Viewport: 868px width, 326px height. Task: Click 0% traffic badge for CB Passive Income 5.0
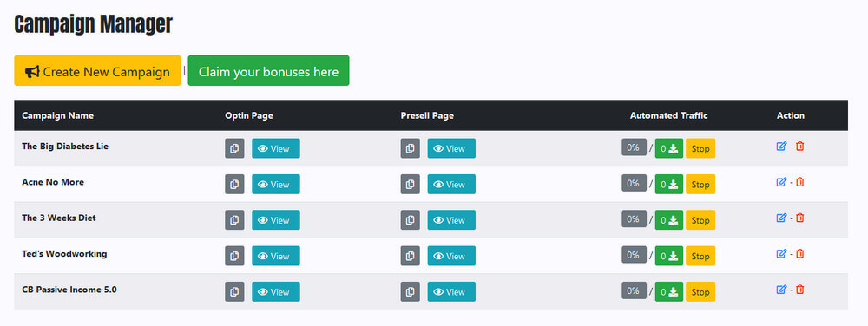click(634, 290)
